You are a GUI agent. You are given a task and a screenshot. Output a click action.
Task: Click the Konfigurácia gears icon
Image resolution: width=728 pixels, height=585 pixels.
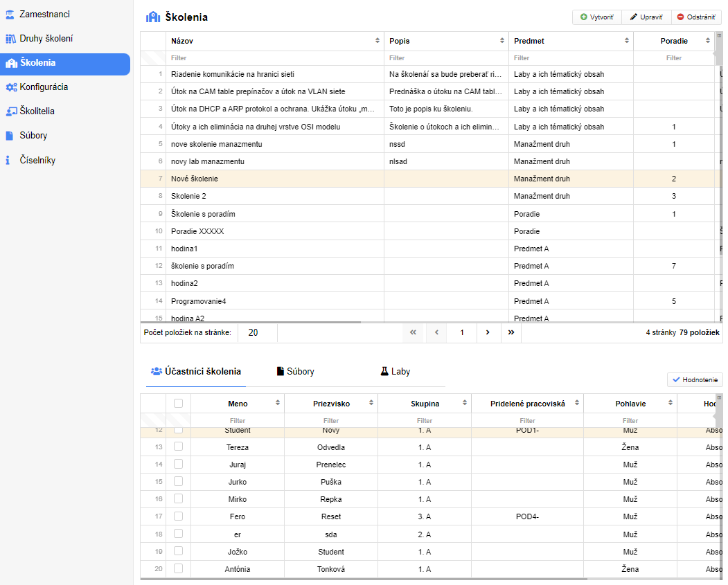pos(11,87)
